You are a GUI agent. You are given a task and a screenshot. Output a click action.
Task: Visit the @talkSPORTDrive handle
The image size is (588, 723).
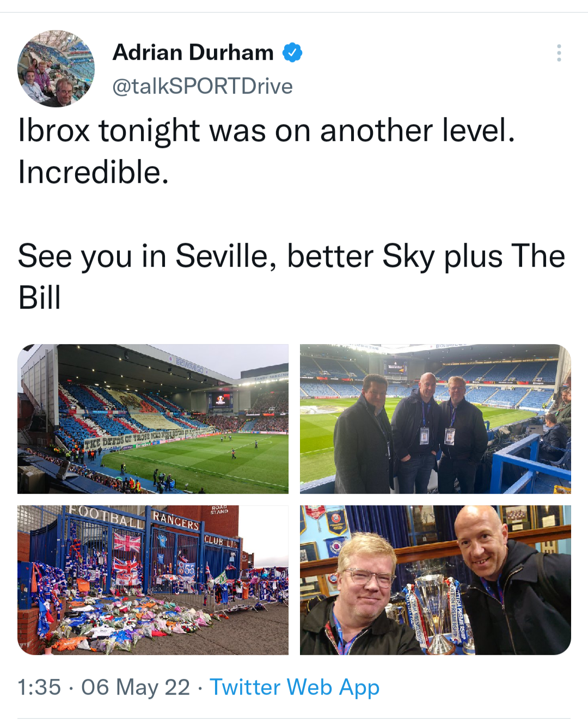pos(203,86)
